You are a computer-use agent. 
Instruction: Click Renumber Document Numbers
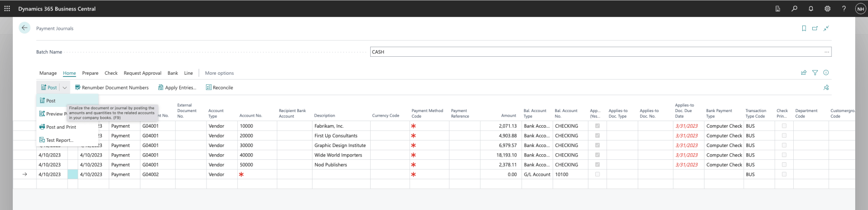[115, 87]
